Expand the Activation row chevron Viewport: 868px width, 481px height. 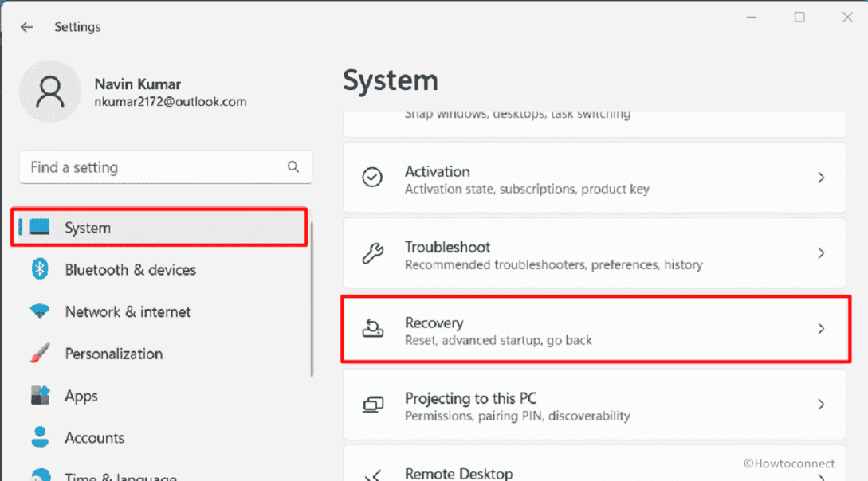pyautogui.click(x=821, y=178)
